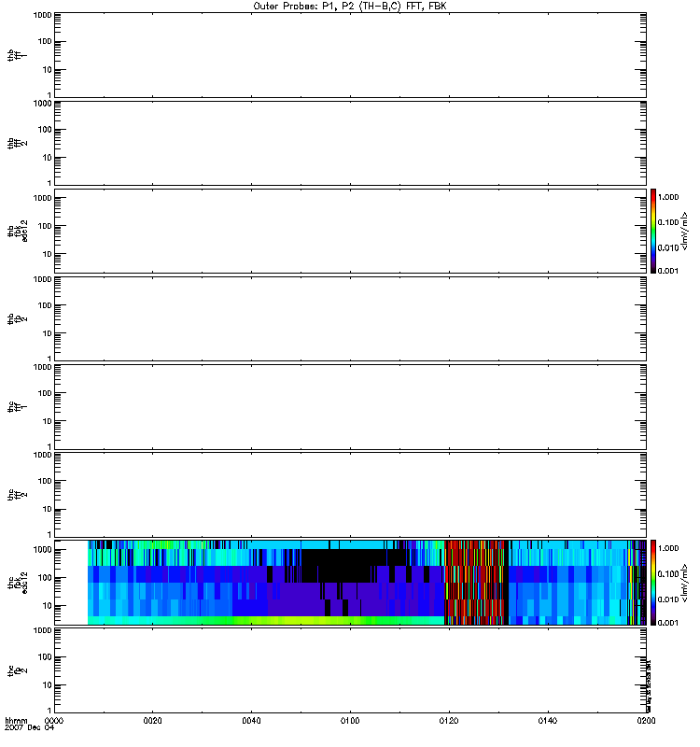Image resolution: width=700 pixels, height=747 pixels.
Task: Click the '0040' time axis label
Action: tap(251, 721)
